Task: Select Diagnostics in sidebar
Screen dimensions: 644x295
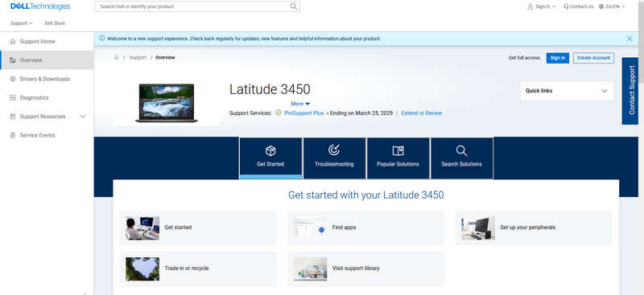Action: tap(47, 97)
